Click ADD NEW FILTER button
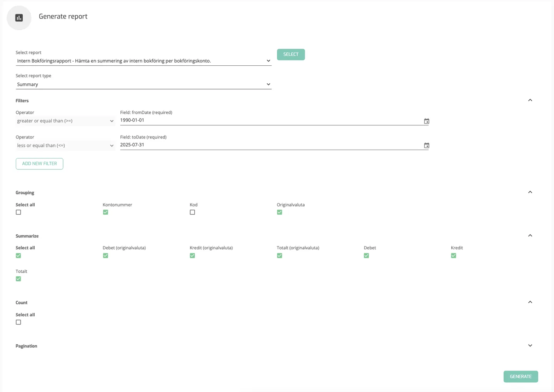Viewport: 554px width, 392px height. (x=40, y=164)
